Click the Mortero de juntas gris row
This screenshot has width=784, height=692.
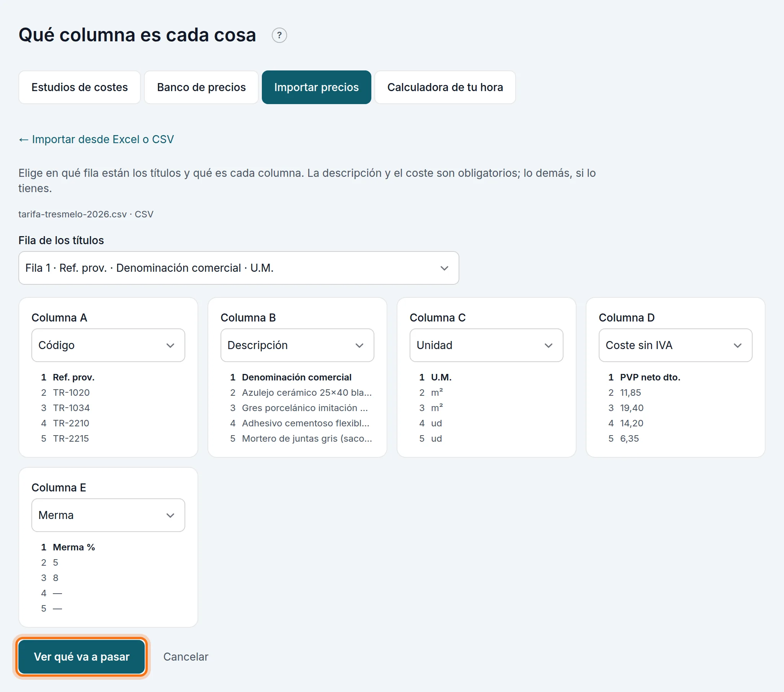[307, 439]
